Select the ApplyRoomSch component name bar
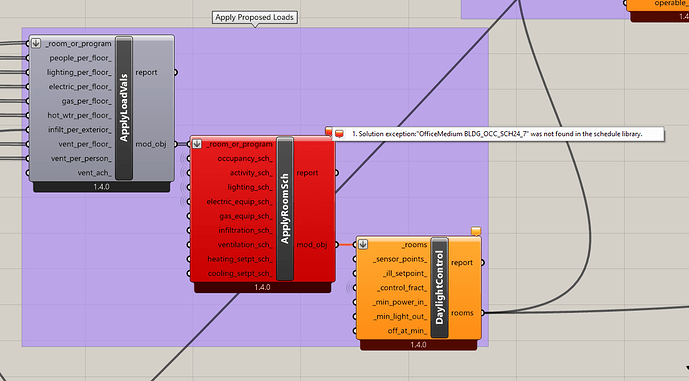689x381 pixels. point(285,209)
